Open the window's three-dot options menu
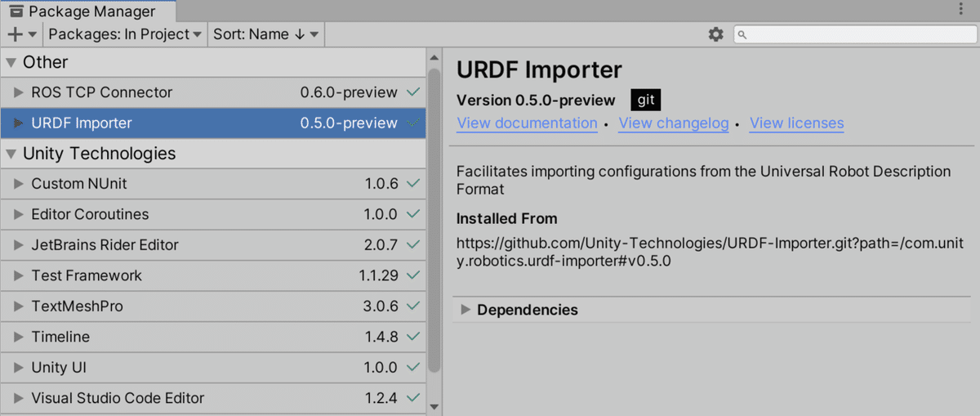The width and height of the screenshot is (980, 416). click(x=962, y=10)
